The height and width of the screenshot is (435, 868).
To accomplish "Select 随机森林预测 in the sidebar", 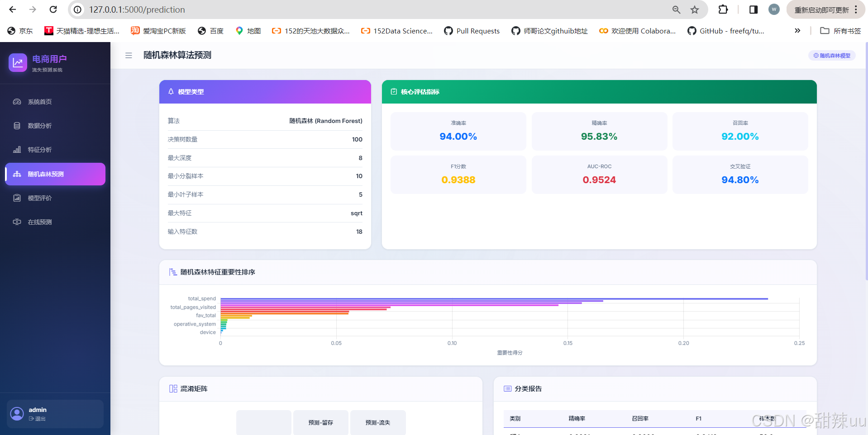I will coord(55,174).
